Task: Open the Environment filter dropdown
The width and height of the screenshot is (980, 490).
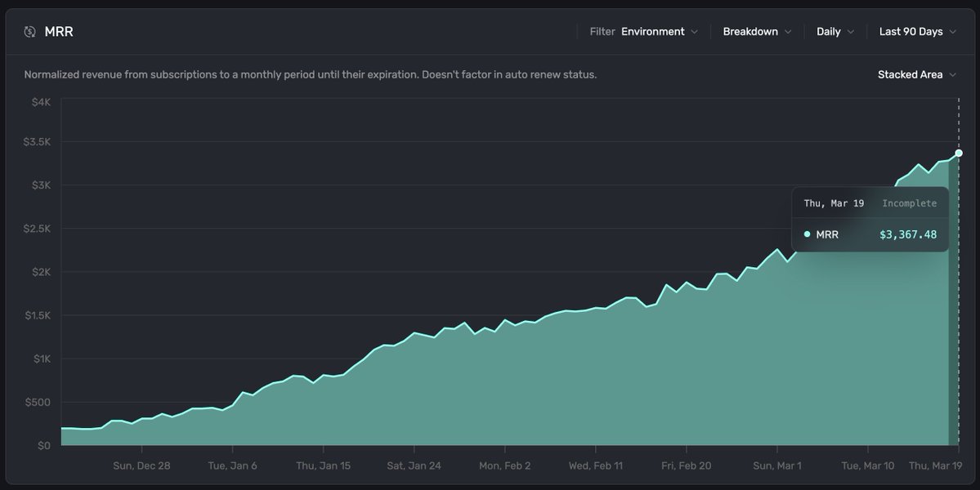Action: [x=660, y=32]
